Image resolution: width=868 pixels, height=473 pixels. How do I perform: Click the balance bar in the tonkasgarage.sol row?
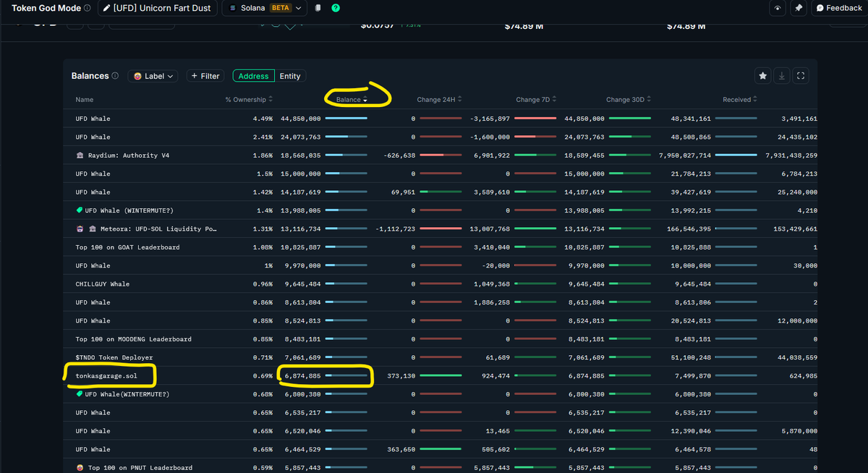[346, 376]
